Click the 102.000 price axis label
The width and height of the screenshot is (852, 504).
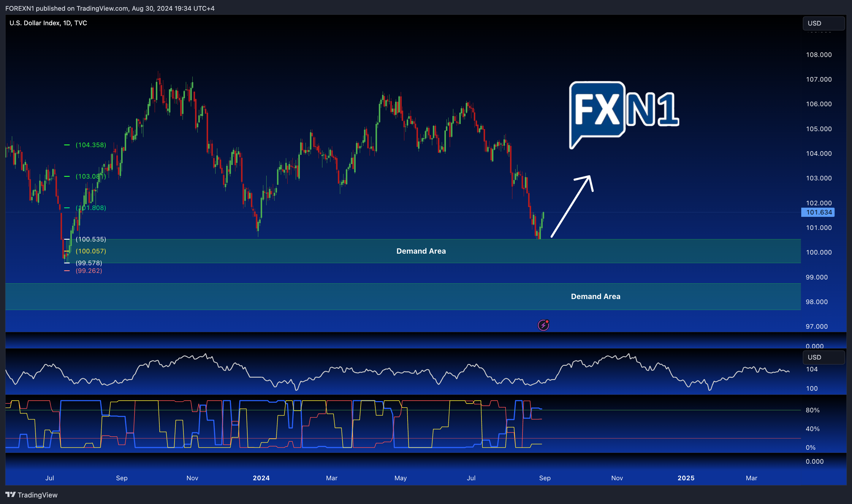[x=819, y=203]
